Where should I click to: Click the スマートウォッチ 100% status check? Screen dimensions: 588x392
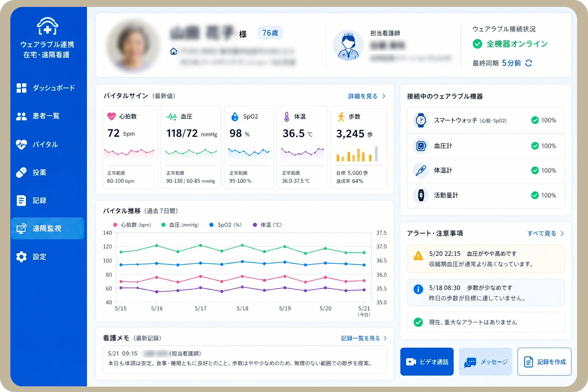point(535,120)
